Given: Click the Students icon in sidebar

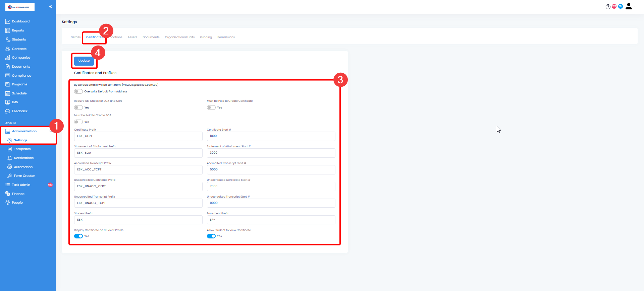Looking at the screenshot, I should click(8, 40).
